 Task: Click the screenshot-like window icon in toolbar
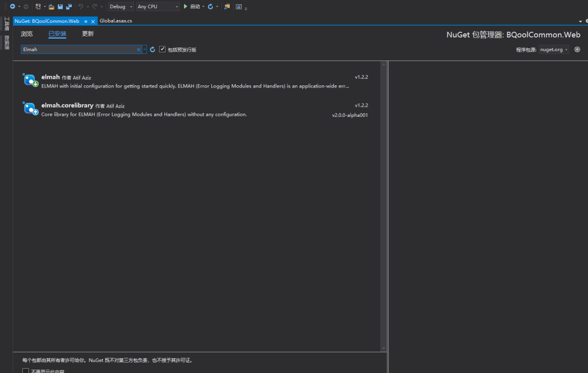pyautogui.click(x=238, y=7)
